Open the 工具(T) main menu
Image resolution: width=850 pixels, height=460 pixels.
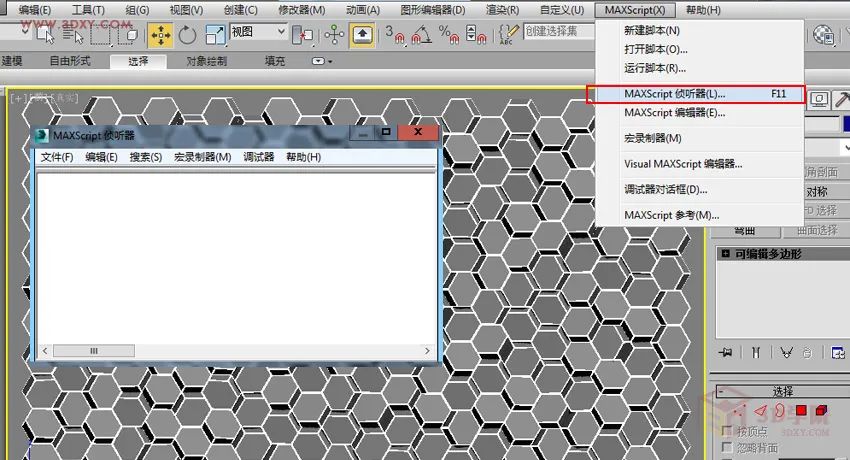click(88, 10)
